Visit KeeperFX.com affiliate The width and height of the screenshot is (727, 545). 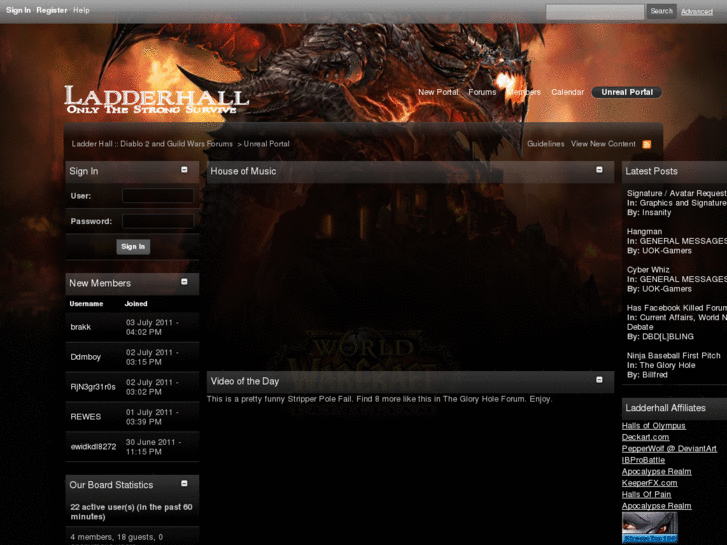(650, 483)
